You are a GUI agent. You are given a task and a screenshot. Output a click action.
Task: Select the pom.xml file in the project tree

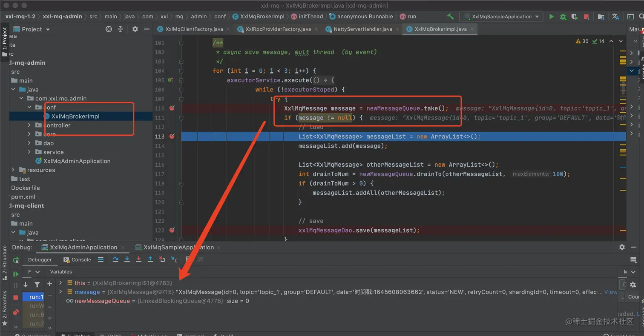click(23, 196)
